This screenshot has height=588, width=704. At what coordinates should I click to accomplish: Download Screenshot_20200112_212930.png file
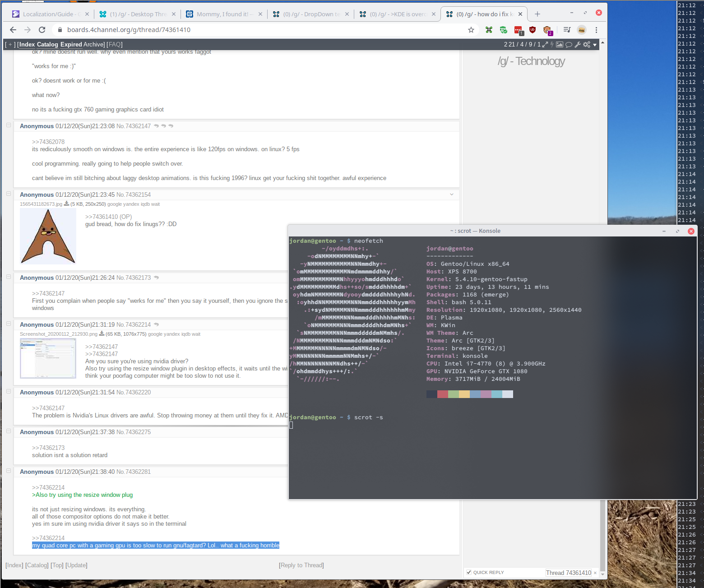coord(102,334)
